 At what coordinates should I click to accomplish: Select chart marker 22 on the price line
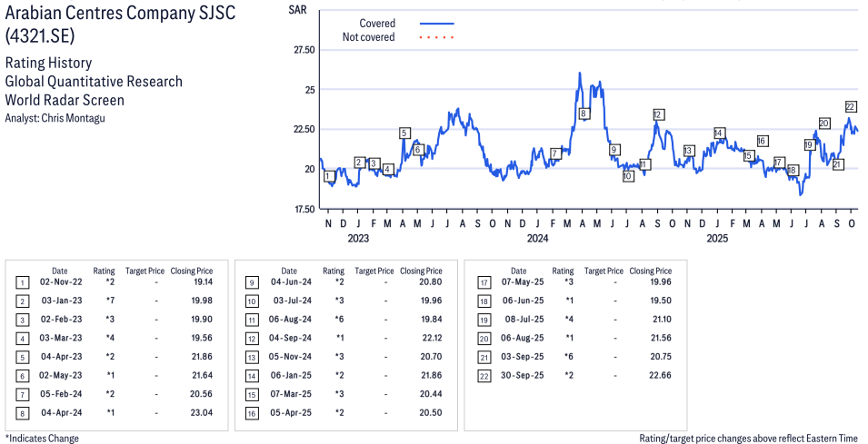point(851,106)
